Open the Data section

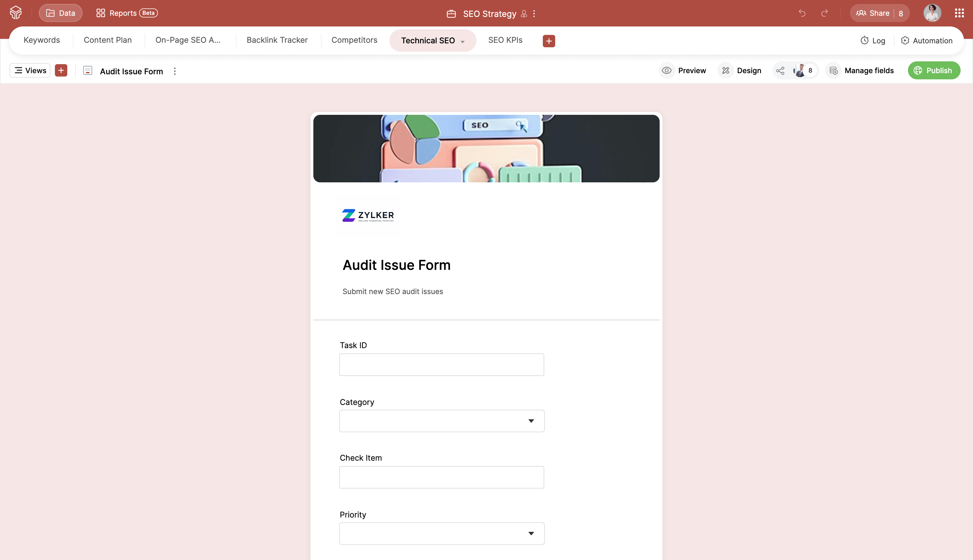pos(61,13)
